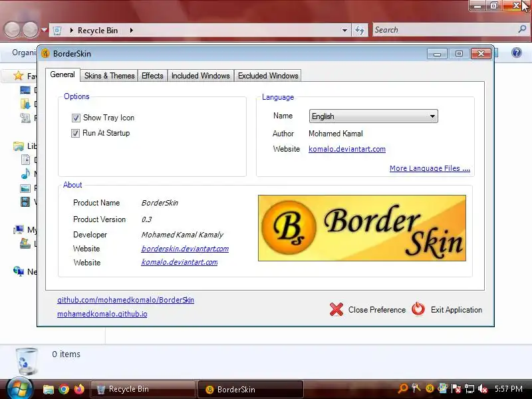Open github.com/mohamedkomalo/BorderSkin link

point(126,300)
